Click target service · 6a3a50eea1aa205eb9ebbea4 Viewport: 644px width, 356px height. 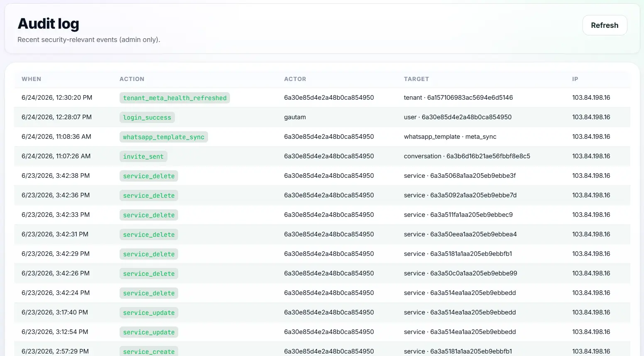(x=460, y=234)
